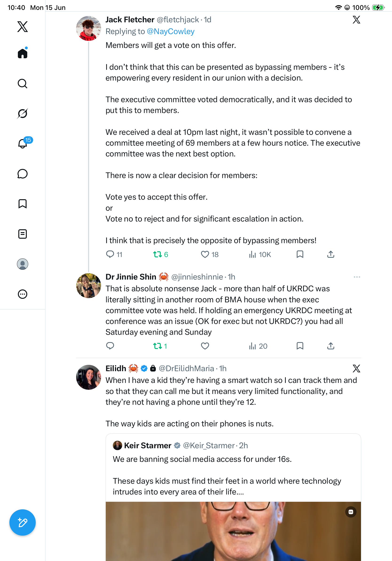
Task: Open the @NayCowley mention link
Action: pyautogui.click(x=171, y=31)
